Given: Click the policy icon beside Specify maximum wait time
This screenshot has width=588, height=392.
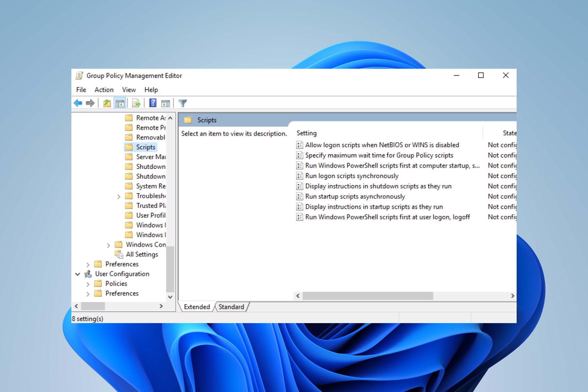Looking at the screenshot, I should tap(300, 155).
